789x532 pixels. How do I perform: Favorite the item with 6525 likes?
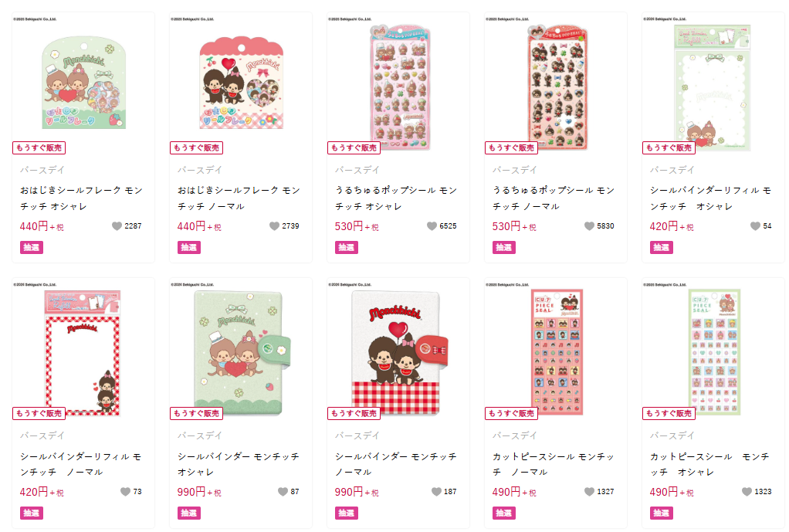[x=432, y=226]
